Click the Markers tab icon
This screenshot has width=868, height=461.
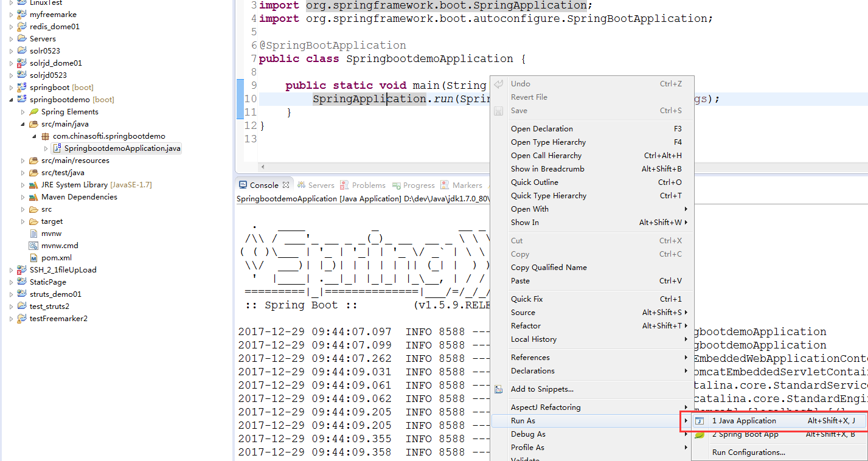tap(445, 185)
